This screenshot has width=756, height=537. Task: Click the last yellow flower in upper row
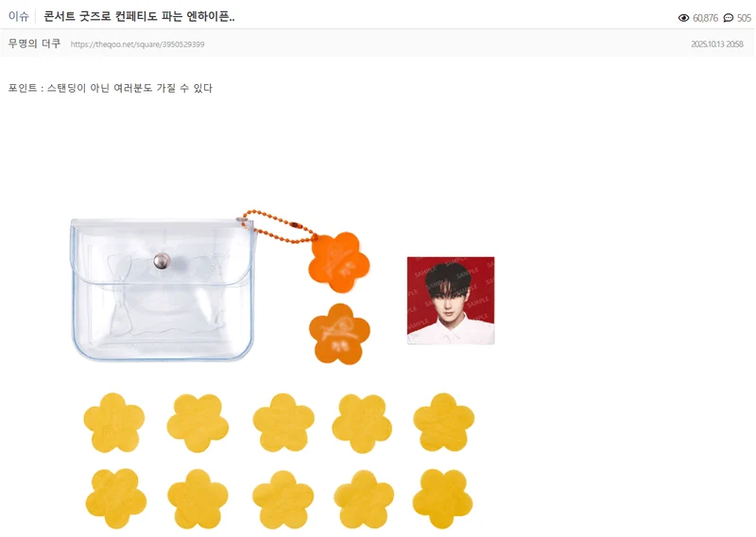click(443, 423)
